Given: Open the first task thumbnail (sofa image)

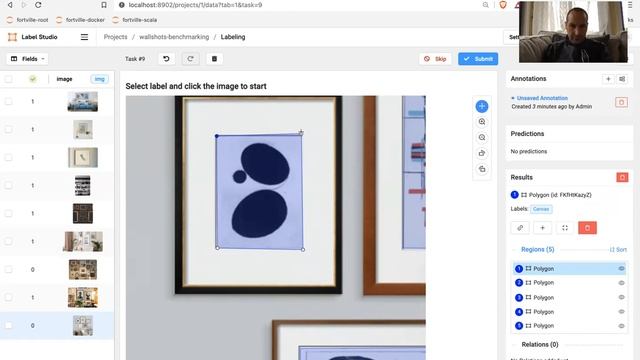Looking at the screenshot, I should pos(82,101).
